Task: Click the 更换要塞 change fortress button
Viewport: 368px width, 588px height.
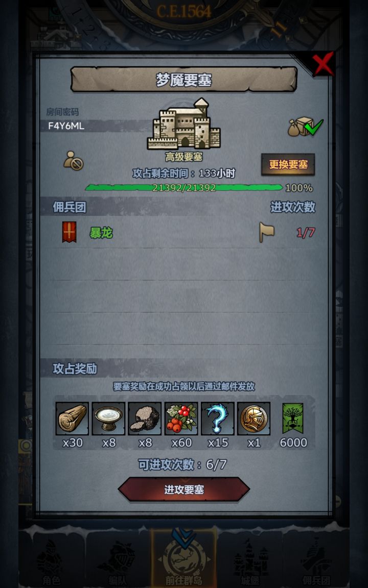Action: (x=288, y=164)
